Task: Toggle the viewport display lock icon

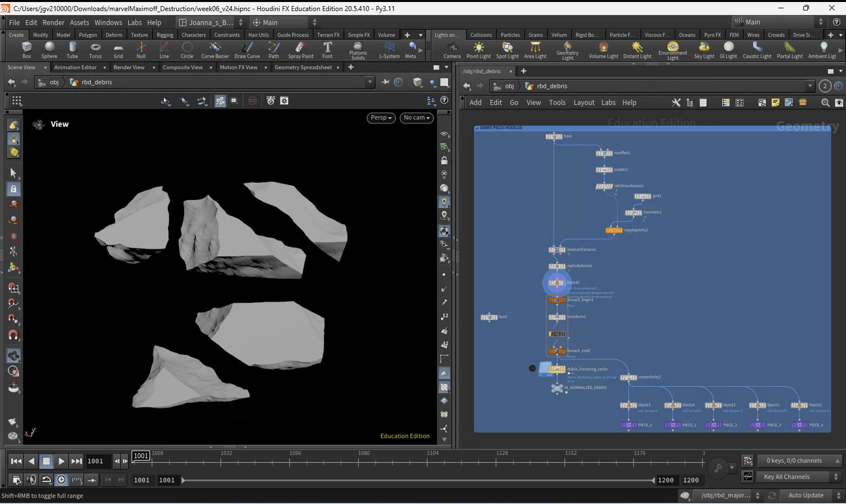Action: tap(444, 161)
